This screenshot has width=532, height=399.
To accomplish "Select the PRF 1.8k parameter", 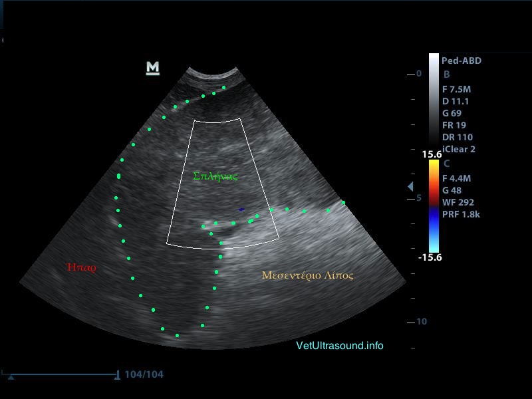I will tap(461, 214).
